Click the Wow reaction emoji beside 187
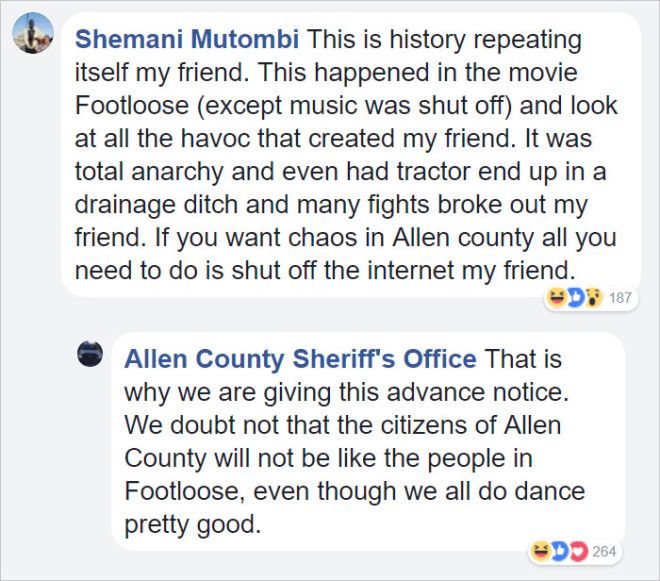 (x=593, y=298)
